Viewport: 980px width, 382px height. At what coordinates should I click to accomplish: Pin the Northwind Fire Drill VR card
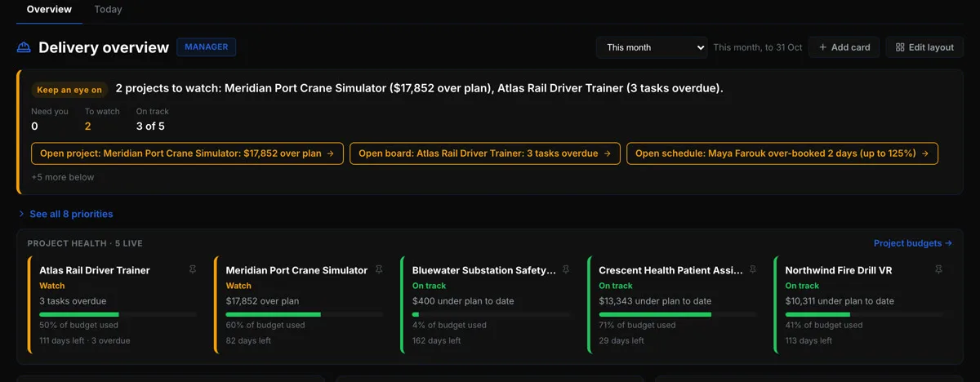tap(939, 269)
